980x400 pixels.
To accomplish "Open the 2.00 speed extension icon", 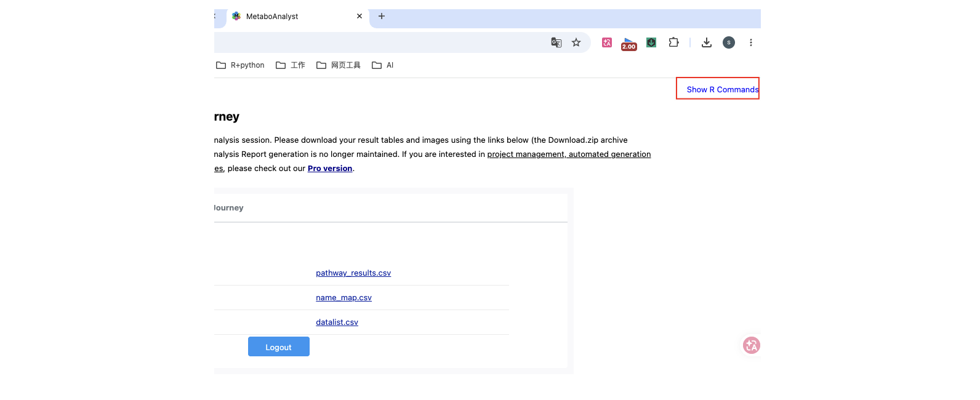I will 629,44.
